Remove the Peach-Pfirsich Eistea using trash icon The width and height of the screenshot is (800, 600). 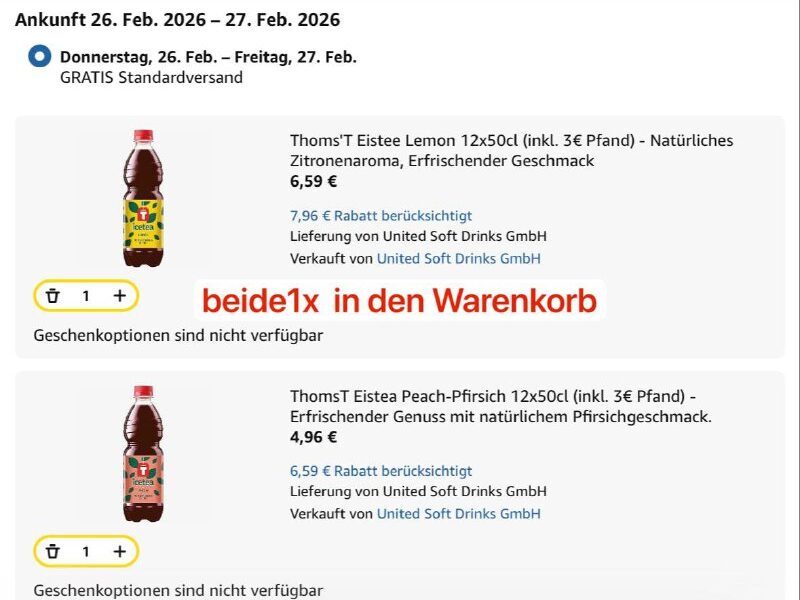tap(53, 551)
